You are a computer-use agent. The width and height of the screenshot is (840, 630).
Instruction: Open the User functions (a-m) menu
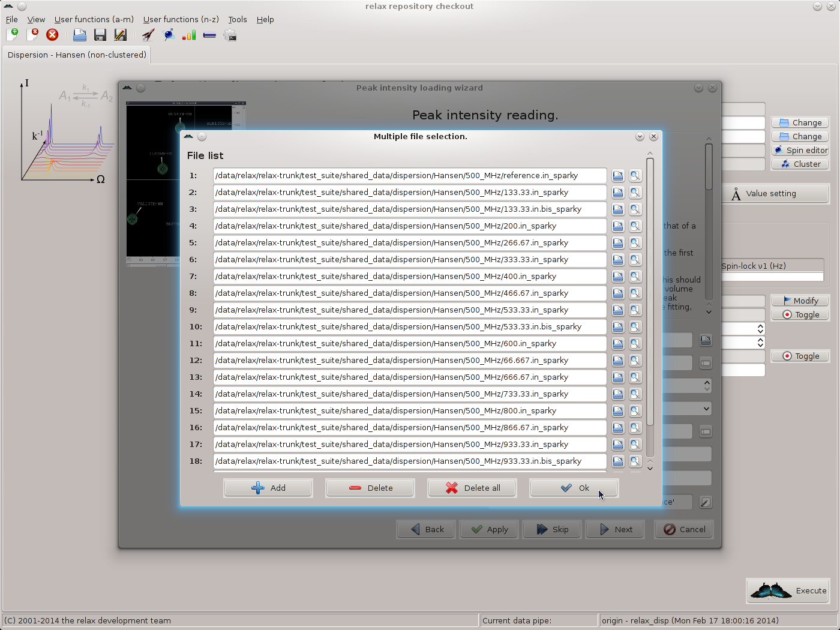click(x=94, y=19)
